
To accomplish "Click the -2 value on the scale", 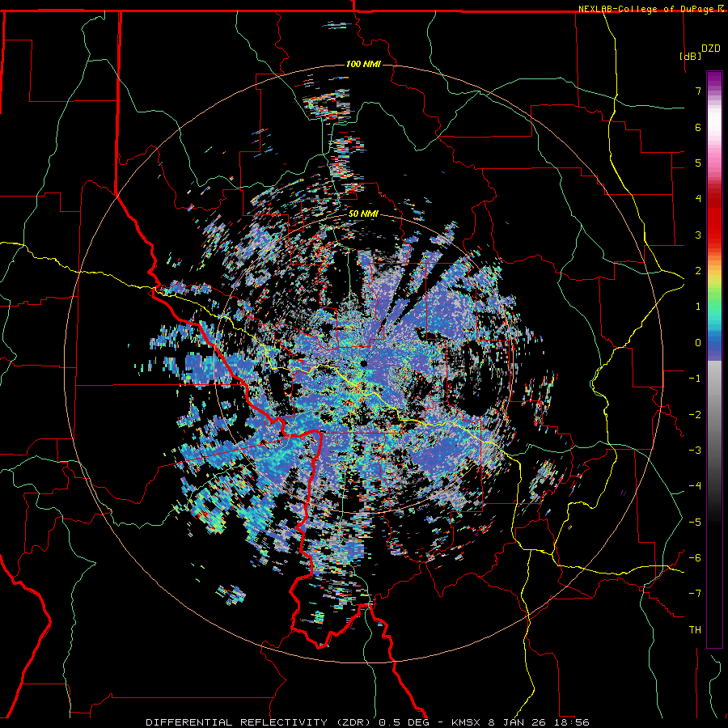I will pyautogui.click(x=695, y=415).
